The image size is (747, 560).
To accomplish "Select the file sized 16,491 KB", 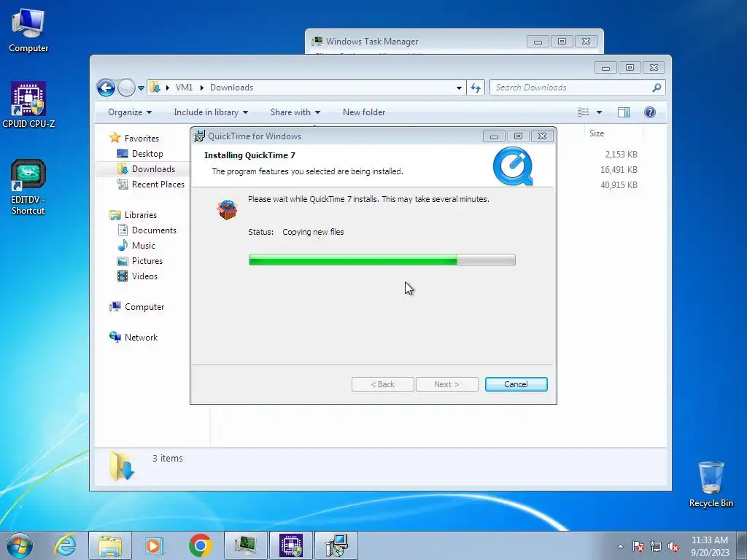I will [619, 169].
